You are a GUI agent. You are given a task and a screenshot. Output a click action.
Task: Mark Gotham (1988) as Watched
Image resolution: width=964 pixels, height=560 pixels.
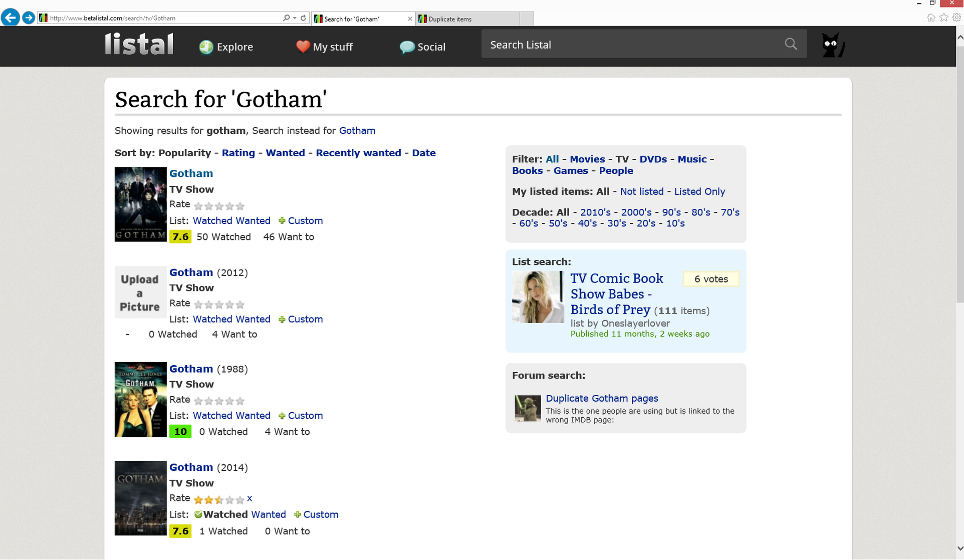point(212,416)
